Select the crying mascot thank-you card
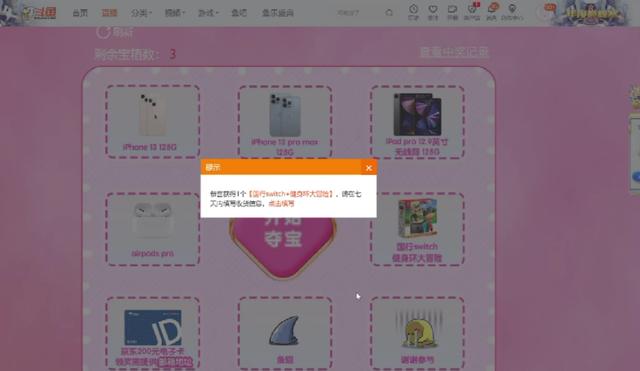The height and width of the screenshot is (371, 640). (417, 333)
